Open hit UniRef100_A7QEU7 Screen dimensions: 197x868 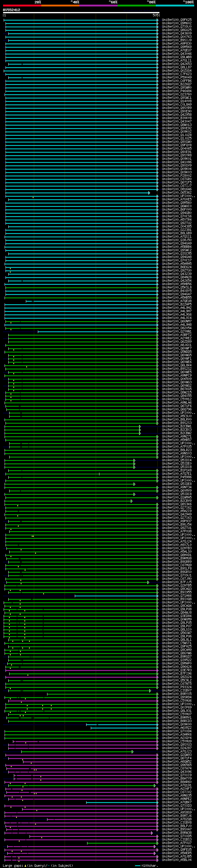177,50
